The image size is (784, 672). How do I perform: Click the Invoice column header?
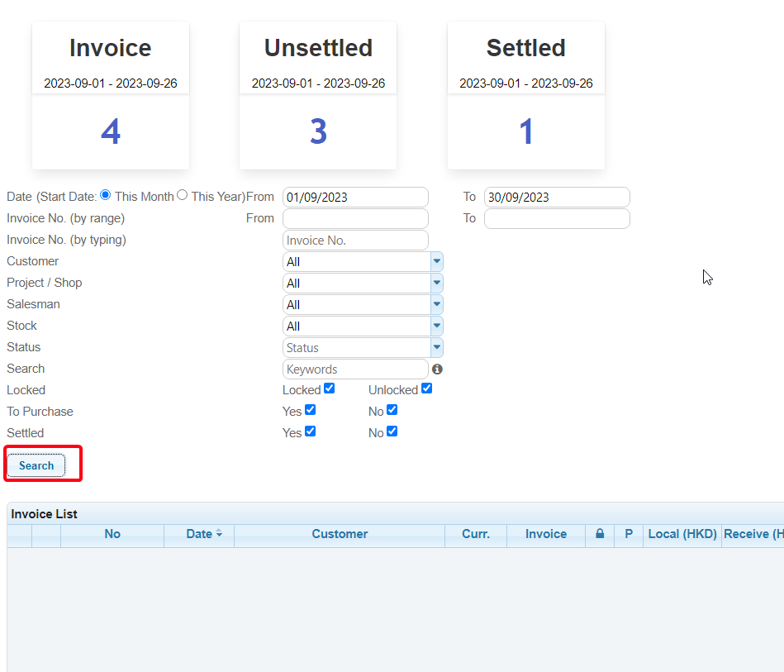tap(546, 534)
